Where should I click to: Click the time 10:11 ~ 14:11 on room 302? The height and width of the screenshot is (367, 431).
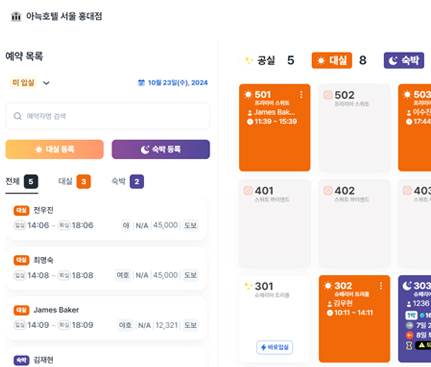[x=354, y=313]
